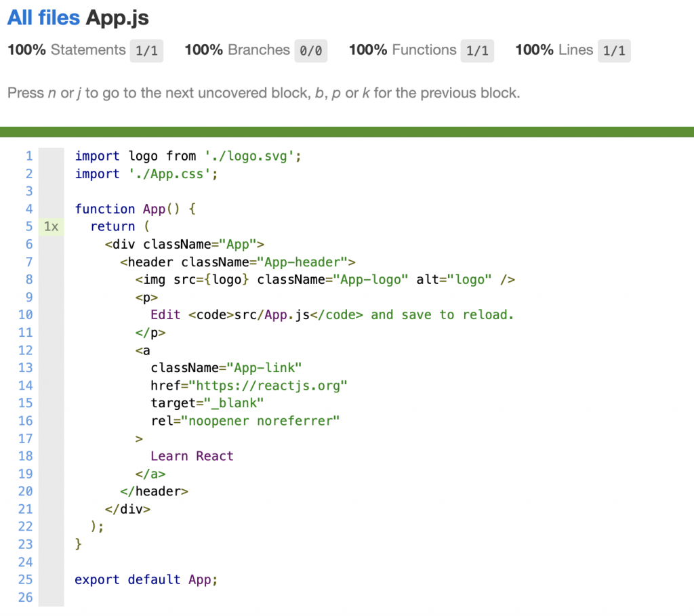Jump to line number 22
Viewport: 694px width, 616px height.
(25, 526)
